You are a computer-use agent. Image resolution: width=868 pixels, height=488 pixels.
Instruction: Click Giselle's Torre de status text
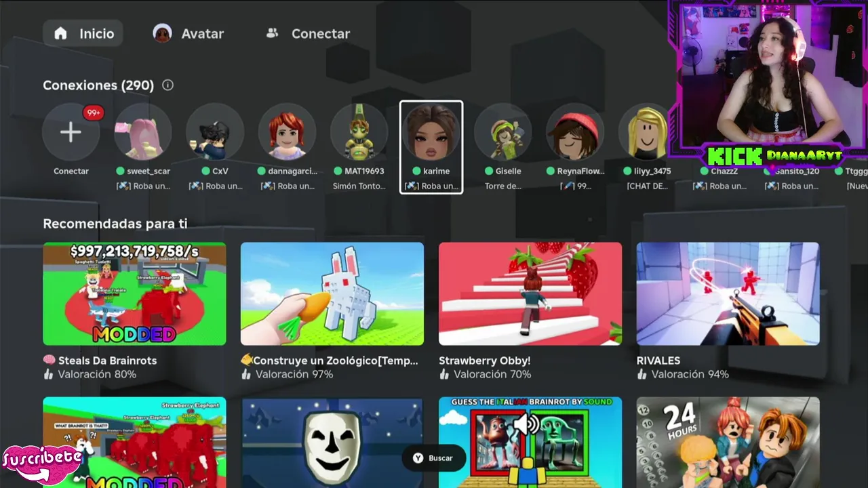click(x=502, y=186)
